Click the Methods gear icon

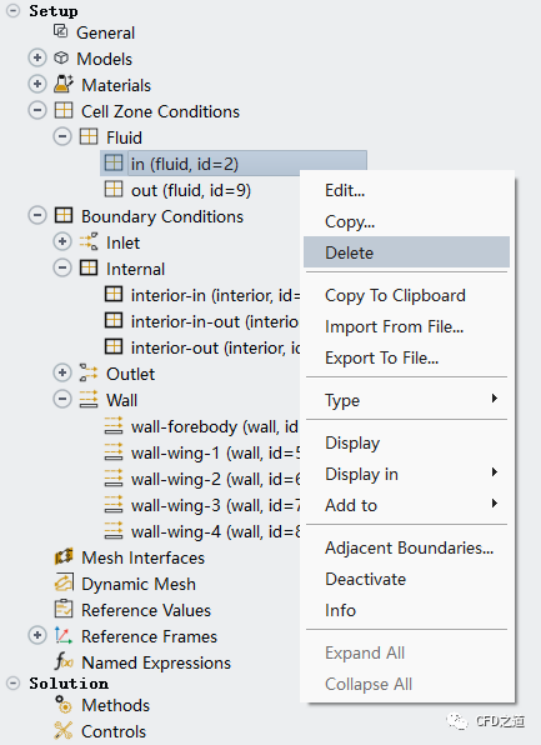tap(64, 705)
